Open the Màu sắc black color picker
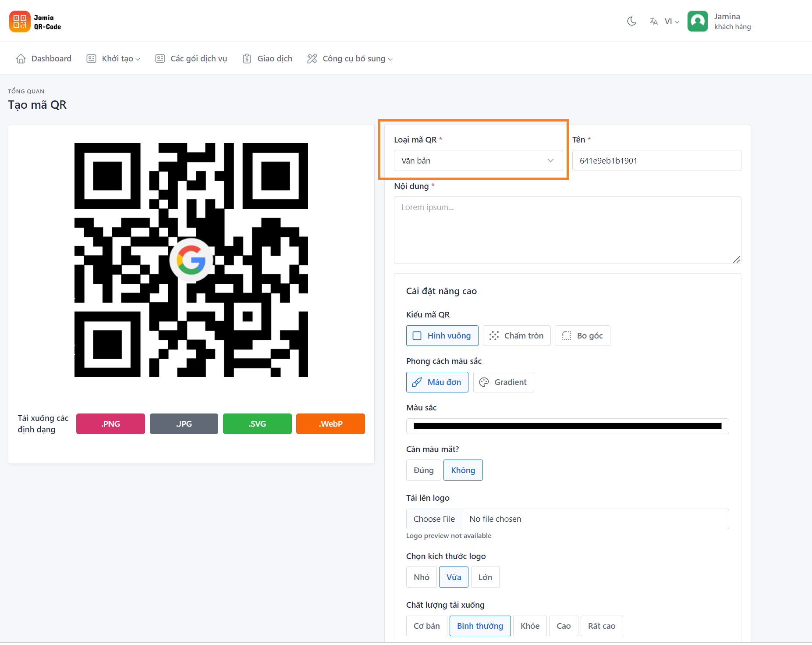The image size is (812, 645). [x=567, y=426]
